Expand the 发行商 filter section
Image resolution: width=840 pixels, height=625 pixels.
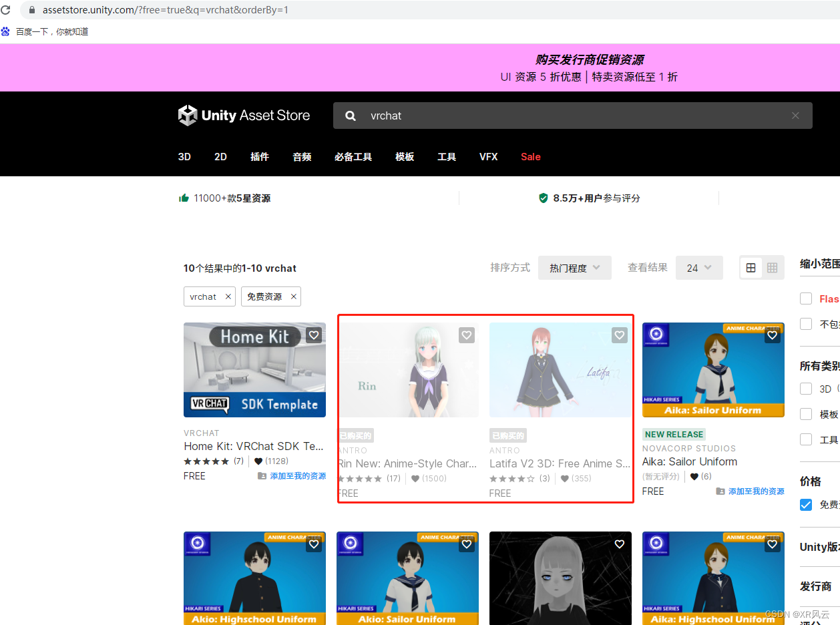click(816, 586)
